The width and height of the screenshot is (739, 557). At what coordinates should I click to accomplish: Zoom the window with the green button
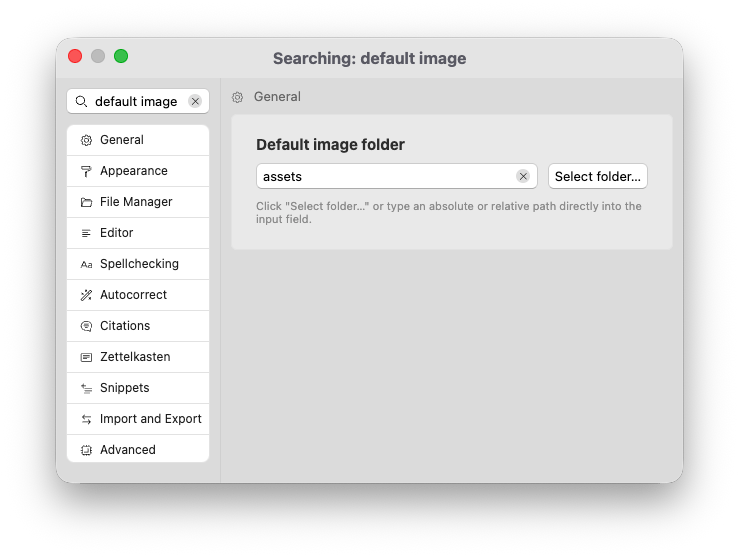click(121, 56)
